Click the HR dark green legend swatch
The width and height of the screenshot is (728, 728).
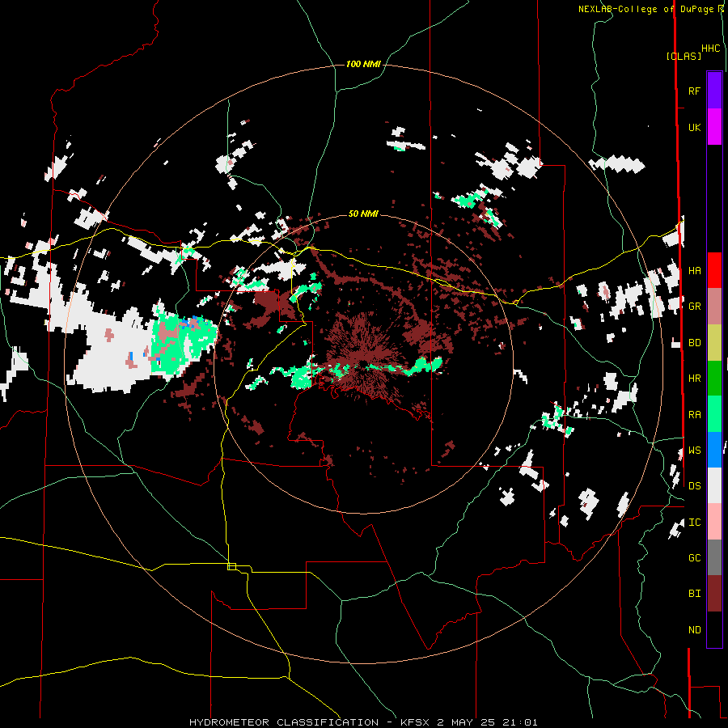coord(714,379)
